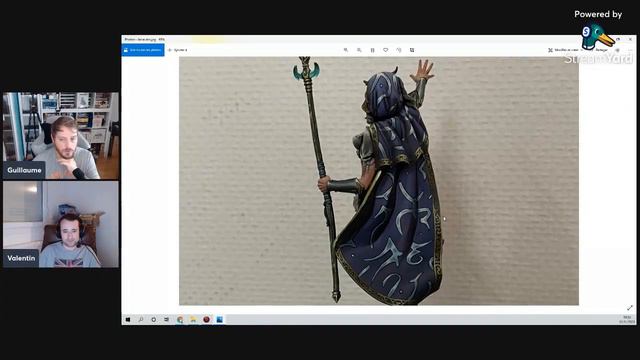The height and width of the screenshot is (360, 640).
Task: Select Valentin's video feed
Action: 61,224
